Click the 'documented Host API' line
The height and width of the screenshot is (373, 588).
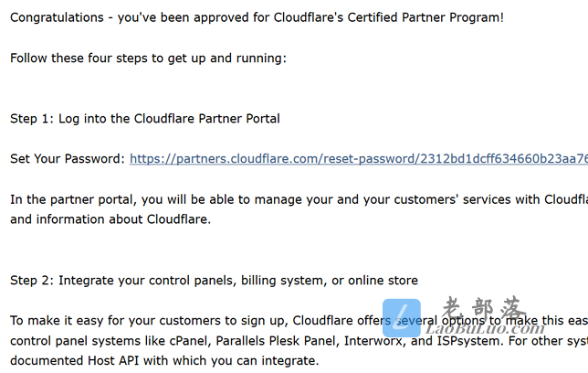164,361
